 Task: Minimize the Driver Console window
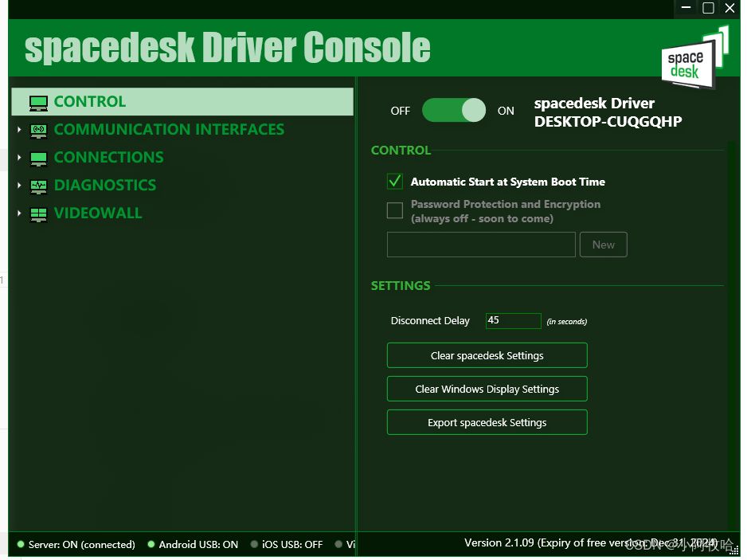pos(686,8)
